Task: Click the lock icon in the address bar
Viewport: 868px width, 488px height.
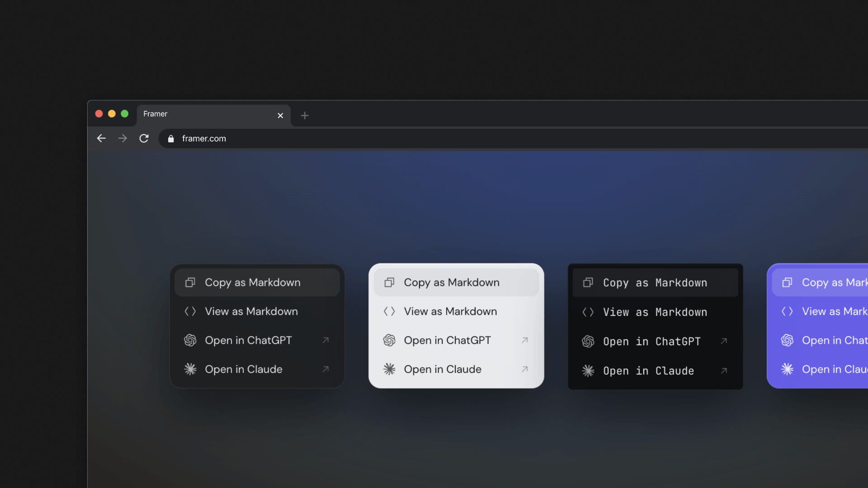Action: (171, 139)
